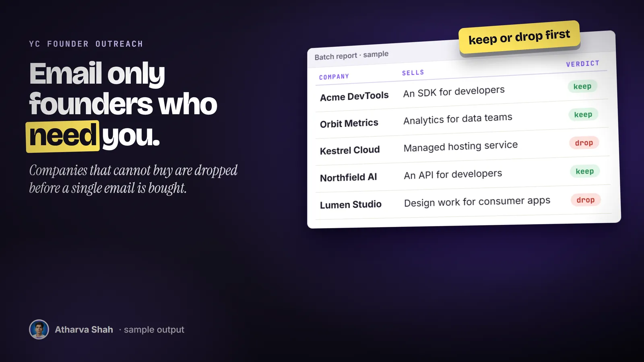The width and height of the screenshot is (644, 362).
Task: Select the Orbit Metrics company name
Action: (x=349, y=123)
